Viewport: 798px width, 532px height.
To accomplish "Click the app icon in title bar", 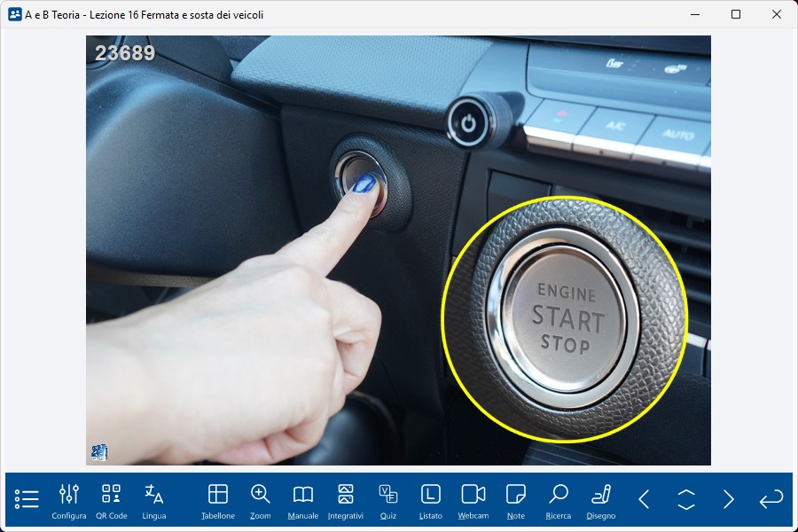I will (14, 14).
